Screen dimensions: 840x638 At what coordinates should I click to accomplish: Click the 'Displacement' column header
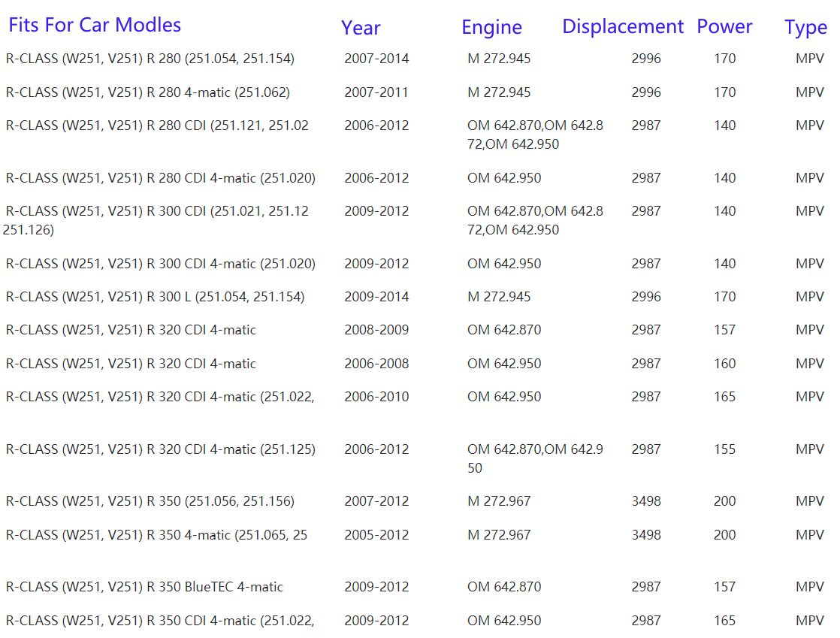click(x=623, y=26)
